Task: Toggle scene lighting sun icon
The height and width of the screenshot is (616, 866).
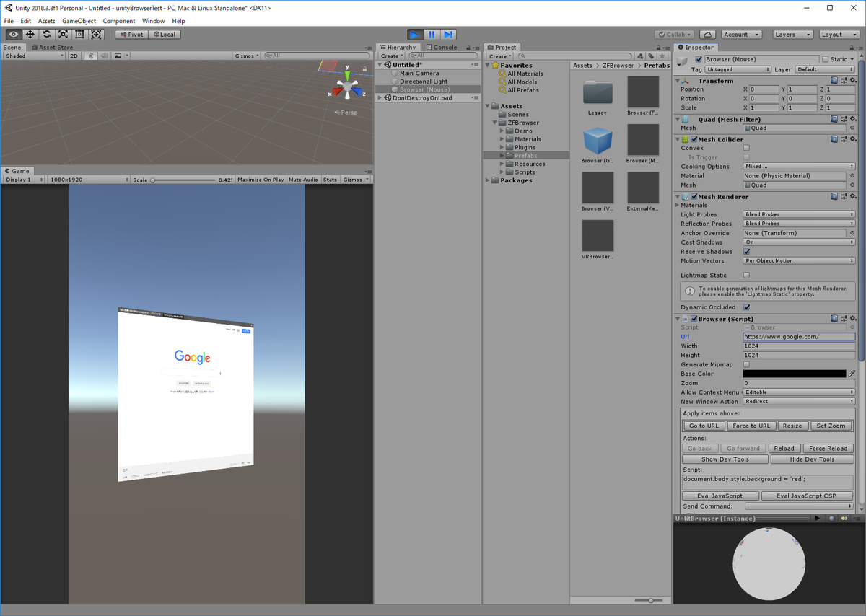Action: tap(91, 56)
